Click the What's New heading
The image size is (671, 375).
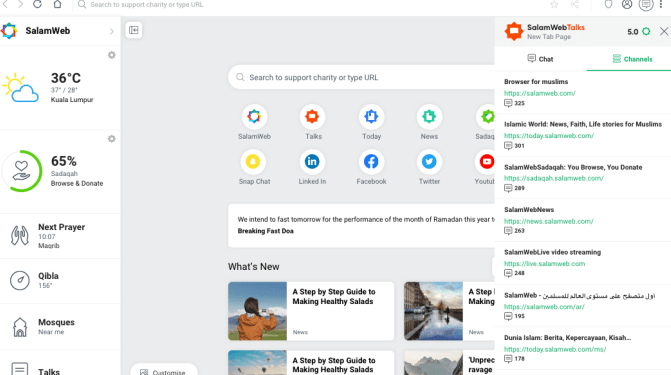253,266
